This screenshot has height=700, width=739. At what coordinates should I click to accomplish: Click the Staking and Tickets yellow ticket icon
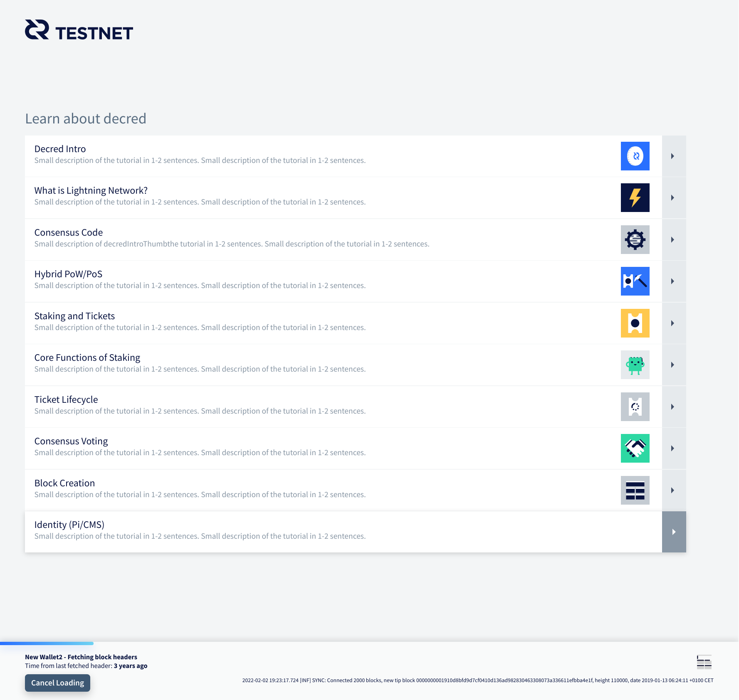click(x=635, y=323)
